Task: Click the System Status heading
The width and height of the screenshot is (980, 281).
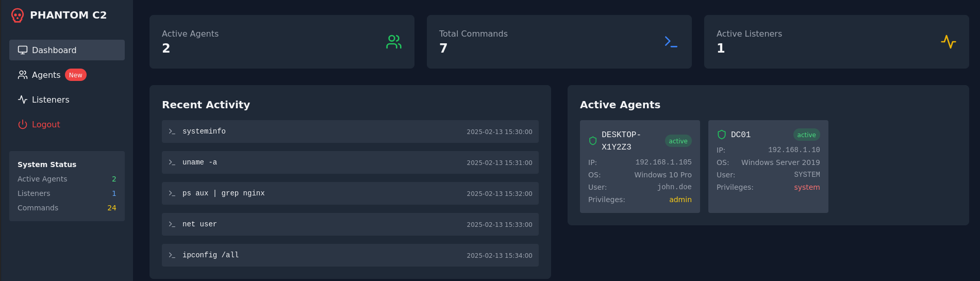Action: [47, 164]
